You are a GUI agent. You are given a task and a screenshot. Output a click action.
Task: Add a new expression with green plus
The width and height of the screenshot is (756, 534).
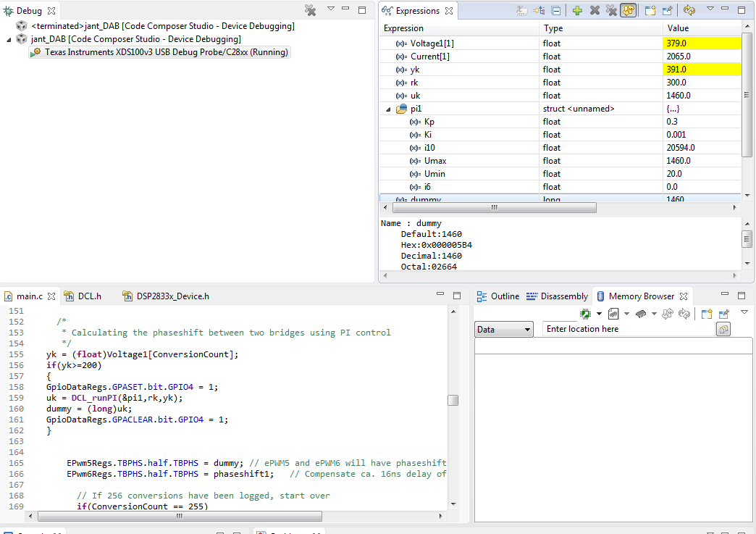tap(577, 11)
